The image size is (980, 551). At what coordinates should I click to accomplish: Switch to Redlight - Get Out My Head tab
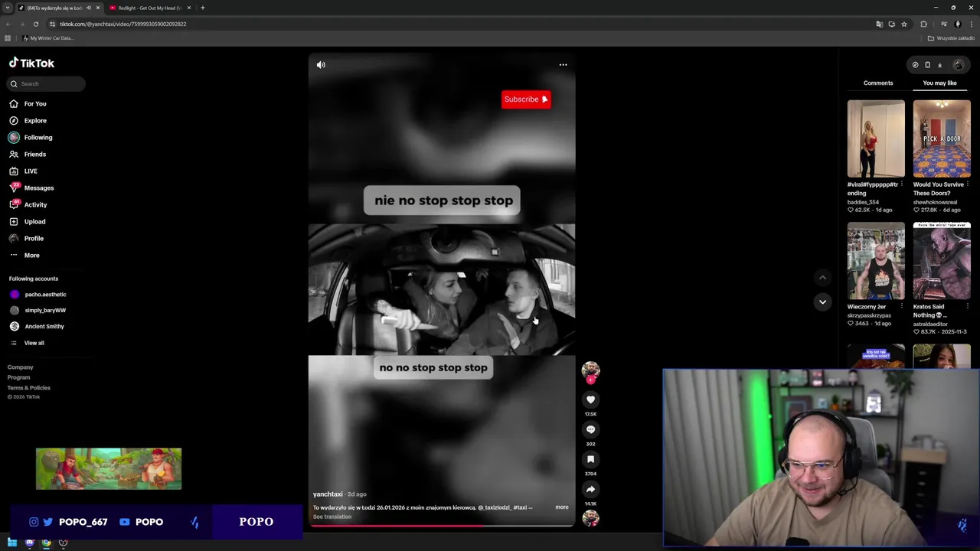tap(149, 8)
